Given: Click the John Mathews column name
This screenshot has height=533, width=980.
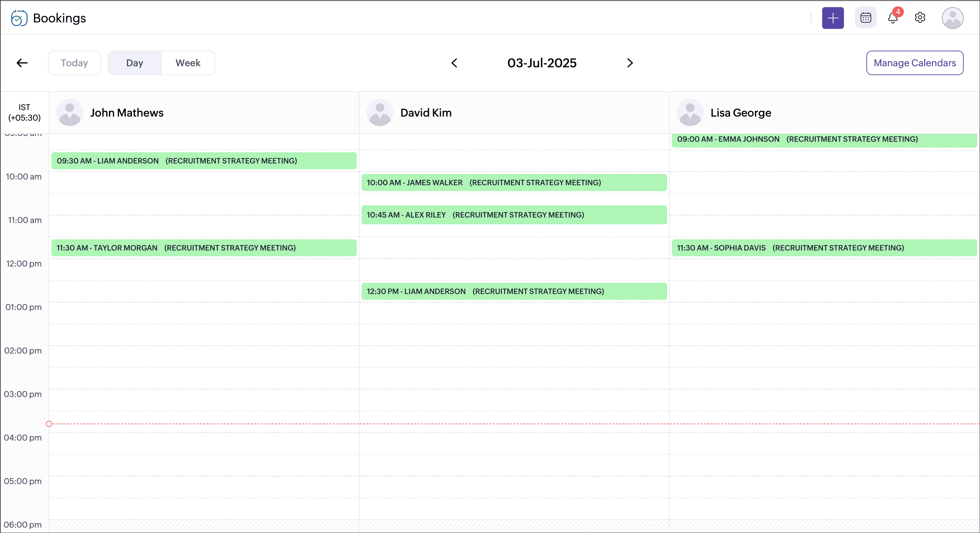Looking at the screenshot, I should click(127, 113).
